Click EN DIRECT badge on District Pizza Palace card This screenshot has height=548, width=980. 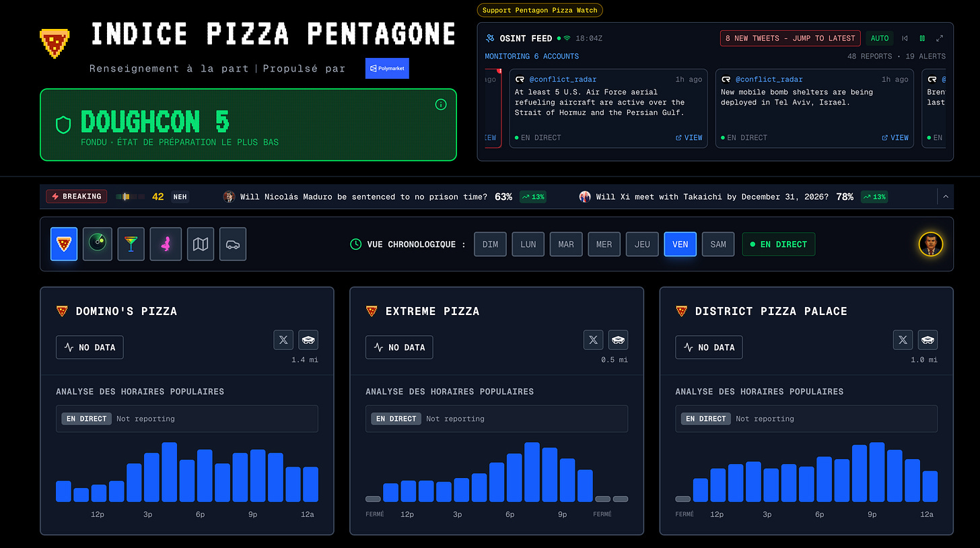pos(706,419)
